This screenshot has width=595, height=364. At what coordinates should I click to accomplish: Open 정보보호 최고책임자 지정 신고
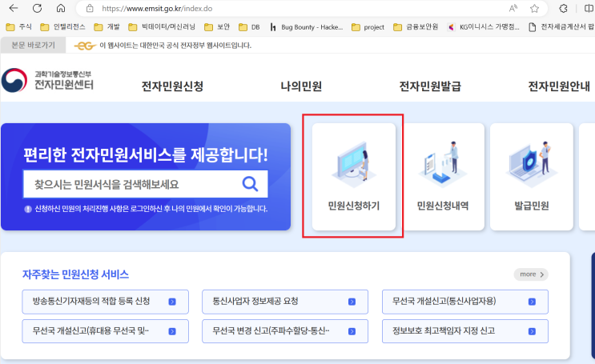click(x=464, y=331)
